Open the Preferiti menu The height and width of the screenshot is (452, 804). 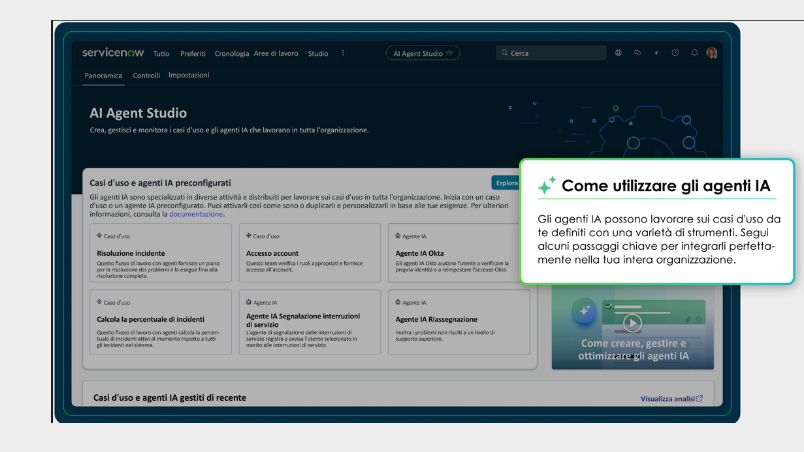193,53
